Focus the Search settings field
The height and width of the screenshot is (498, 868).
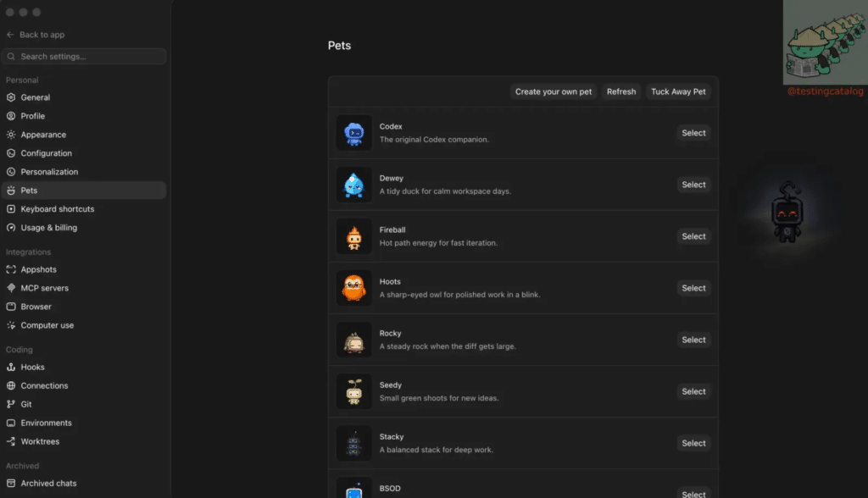[x=84, y=57]
